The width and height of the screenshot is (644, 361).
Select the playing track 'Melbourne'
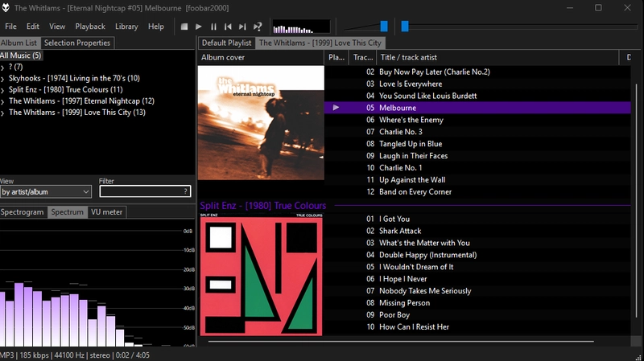pyautogui.click(x=477, y=108)
